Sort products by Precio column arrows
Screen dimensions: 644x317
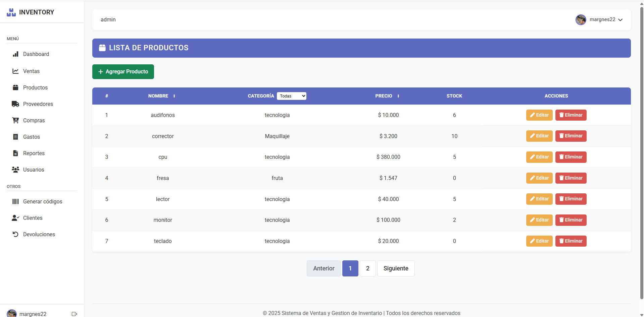[x=398, y=96]
